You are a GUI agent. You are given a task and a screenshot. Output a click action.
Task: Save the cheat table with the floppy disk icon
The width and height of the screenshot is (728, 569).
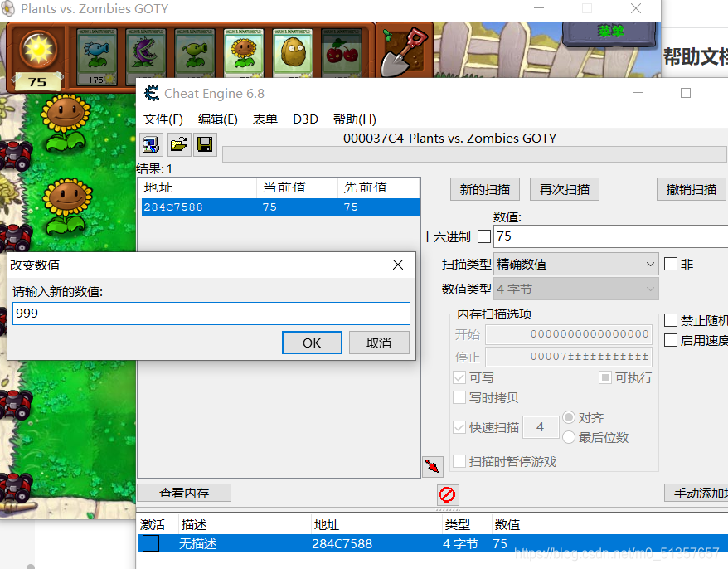click(205, 144)
